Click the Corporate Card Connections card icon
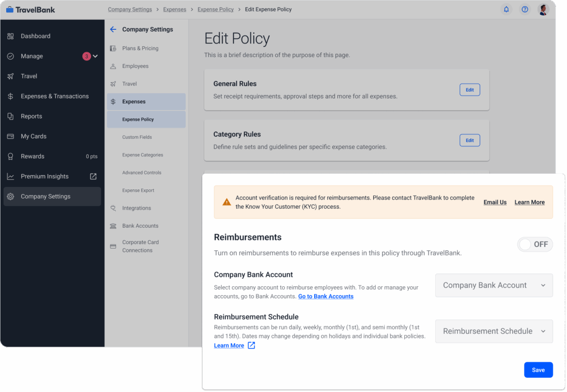 [113, 247]
